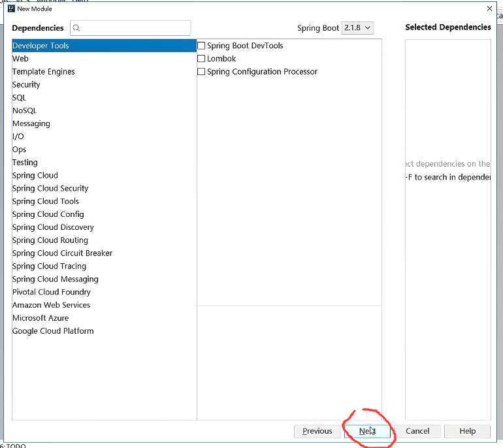Open the Spring Boot version dropdown
The width and height of the screenshot is (503, 448).
357,28
